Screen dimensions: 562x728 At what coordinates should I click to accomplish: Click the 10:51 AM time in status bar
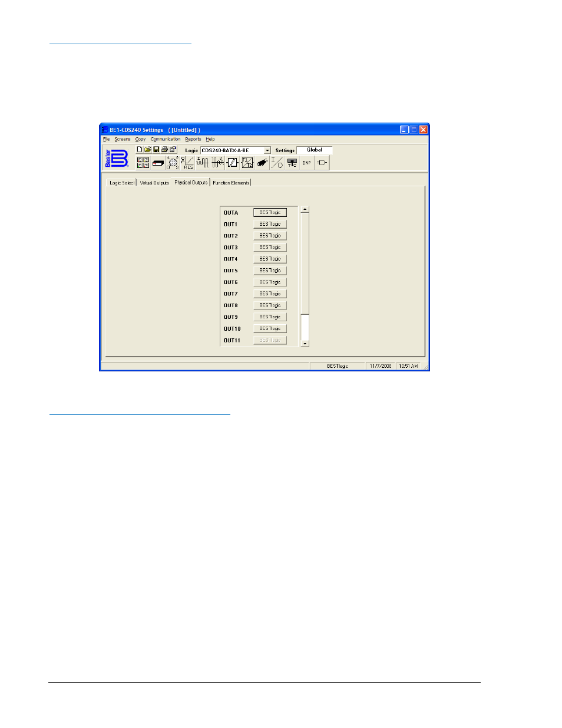point(408,366)
